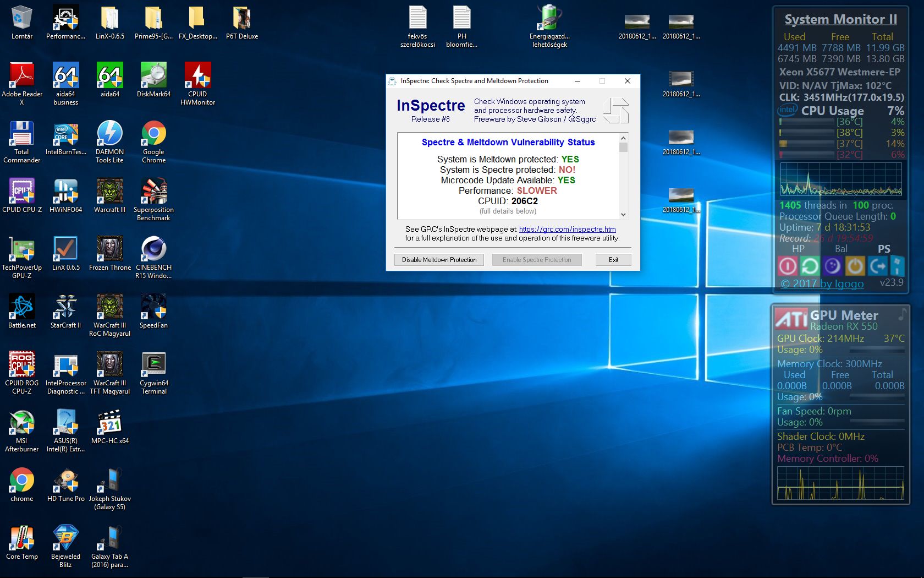The width and height of the screenshot is (924, 578).
Task: Click Disable Meltdown Protection button
Action: click(x=439, y=260)
